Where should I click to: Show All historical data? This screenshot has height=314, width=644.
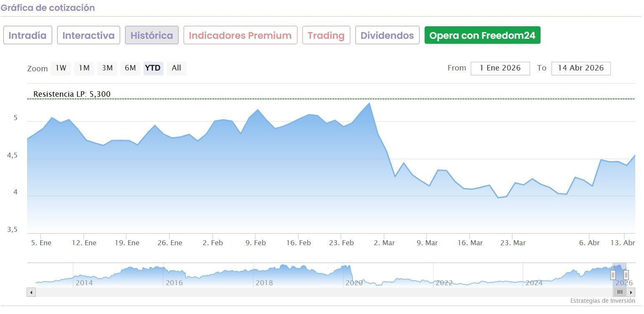[176, 68]
